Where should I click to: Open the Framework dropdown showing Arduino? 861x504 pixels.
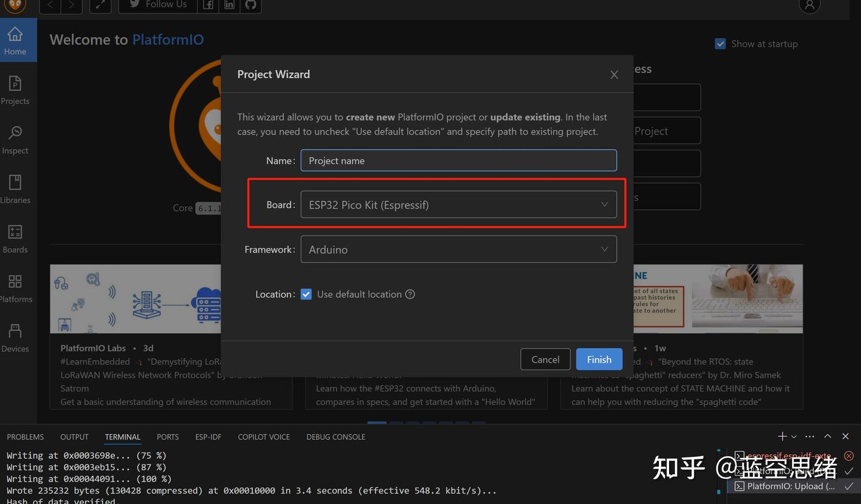click(x=459, y=249)
